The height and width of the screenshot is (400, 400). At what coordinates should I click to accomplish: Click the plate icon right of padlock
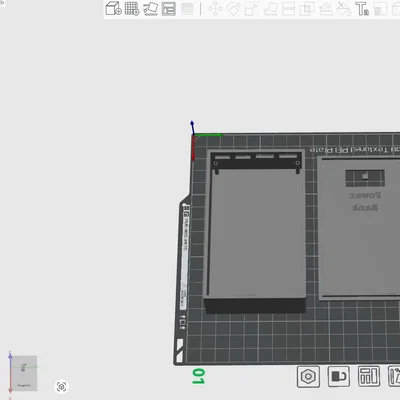click(x=369, y=377)
